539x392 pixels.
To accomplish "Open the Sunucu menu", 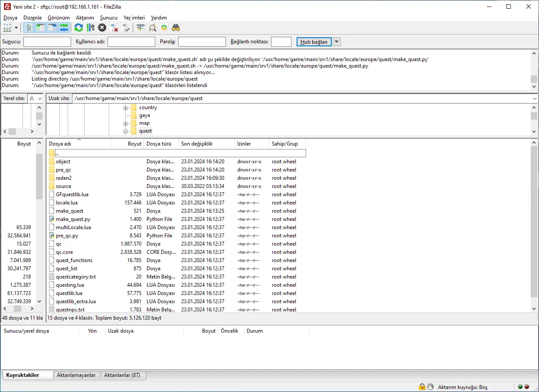I will click(x=108, y=18).
